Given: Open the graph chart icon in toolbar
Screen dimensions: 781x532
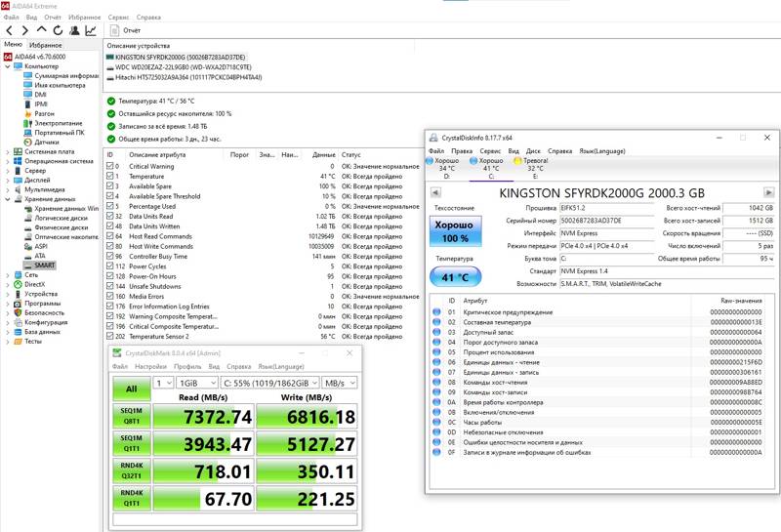Looking at the screenshot, I should [x=91, y=31].
